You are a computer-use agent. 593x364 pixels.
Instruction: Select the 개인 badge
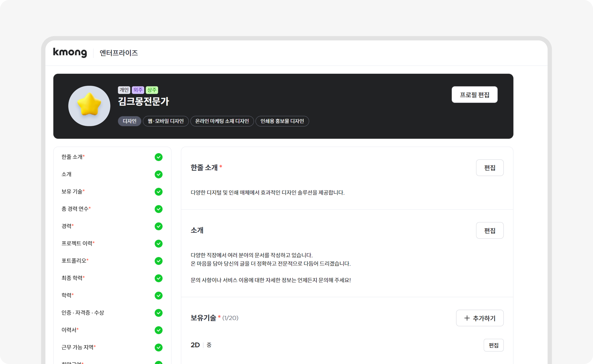point(124,90)
